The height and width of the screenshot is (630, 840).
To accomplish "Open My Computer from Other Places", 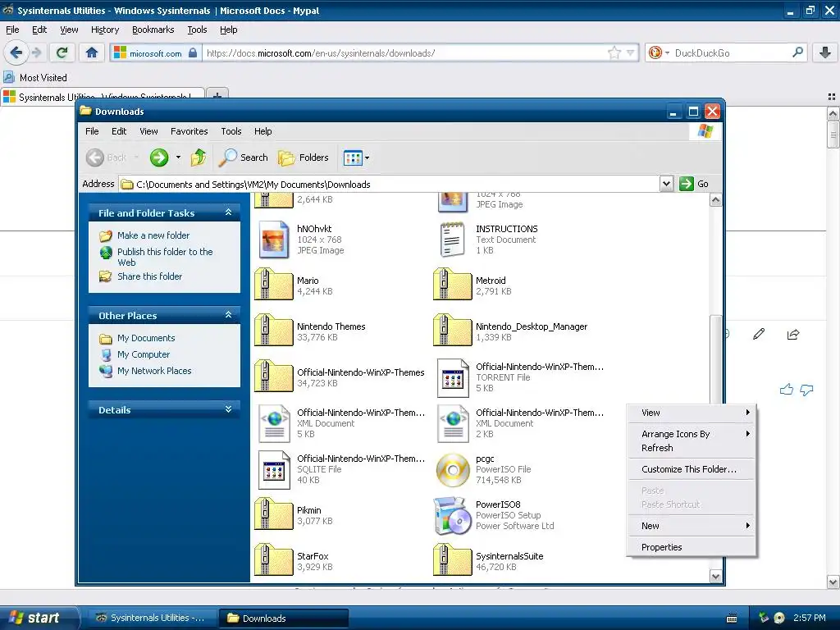I will [143, 354].
